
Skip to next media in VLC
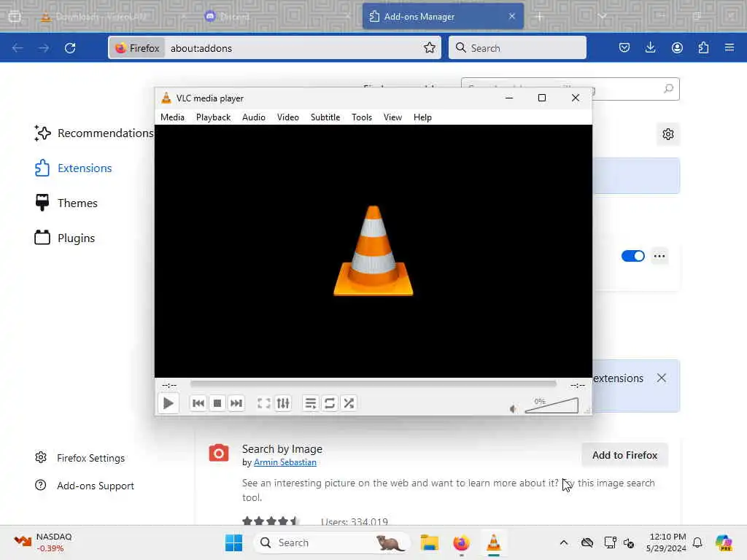tap(236, 403)
